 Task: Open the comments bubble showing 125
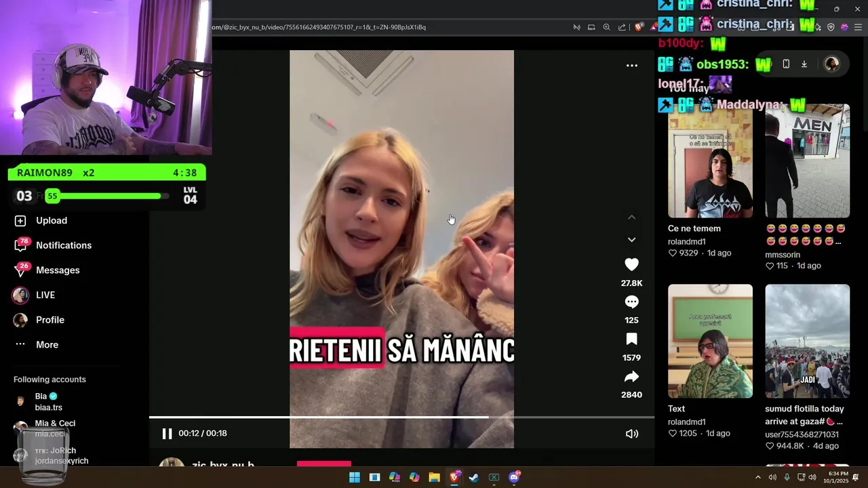(x=631, y=302)
